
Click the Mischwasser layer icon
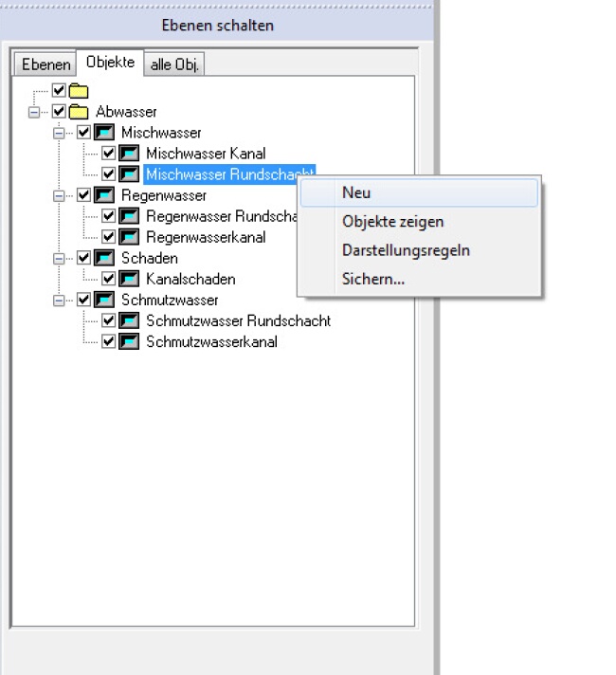pos(104,133)
